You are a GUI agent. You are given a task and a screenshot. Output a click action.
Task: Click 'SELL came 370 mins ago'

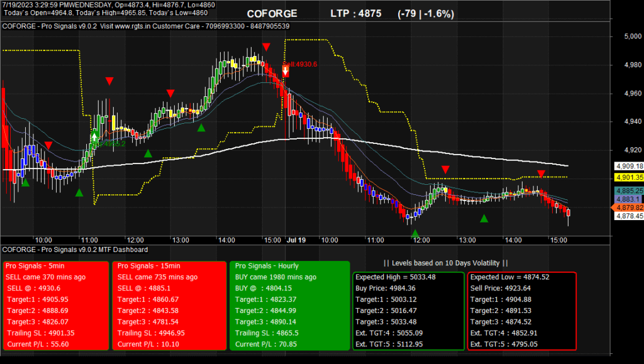click(x=45, y=277)
